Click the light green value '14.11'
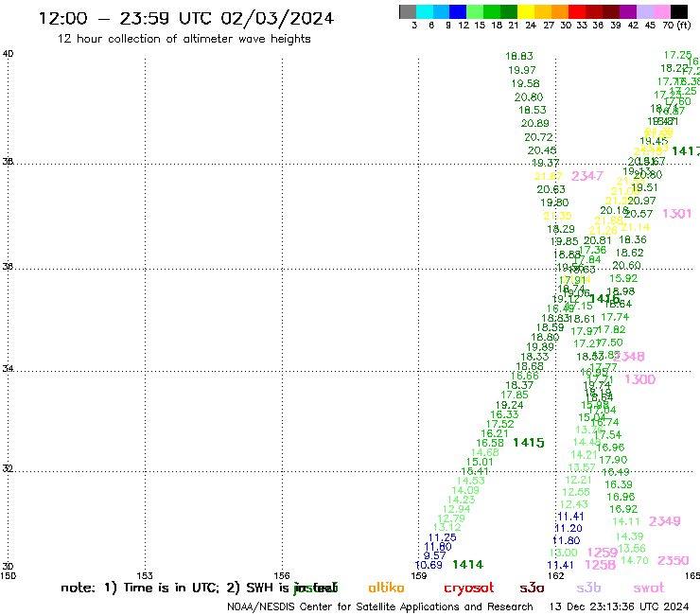 (626, 521)
